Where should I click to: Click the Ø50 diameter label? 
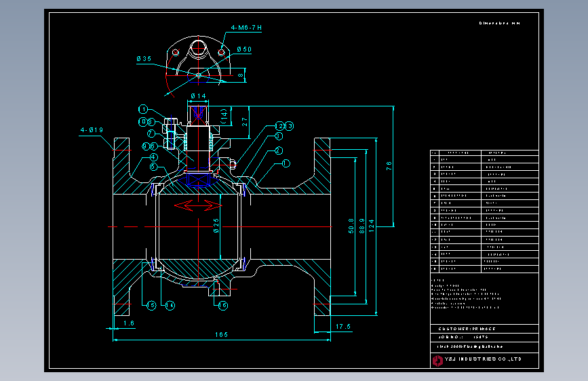click(x=244, y=49)
